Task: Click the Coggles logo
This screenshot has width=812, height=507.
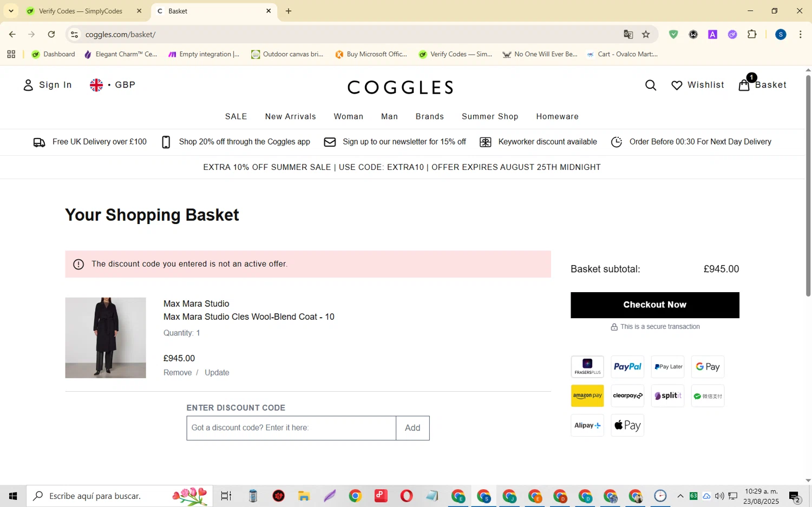Action: (x=401, y=87)
